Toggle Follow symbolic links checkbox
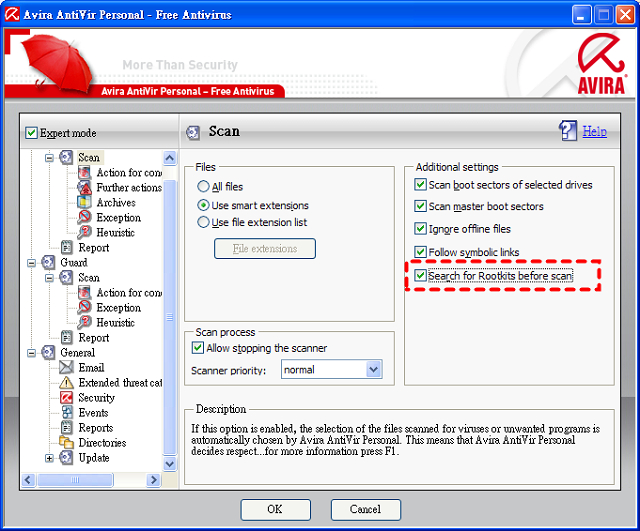640x531 pixels. (x=420, y=252)
